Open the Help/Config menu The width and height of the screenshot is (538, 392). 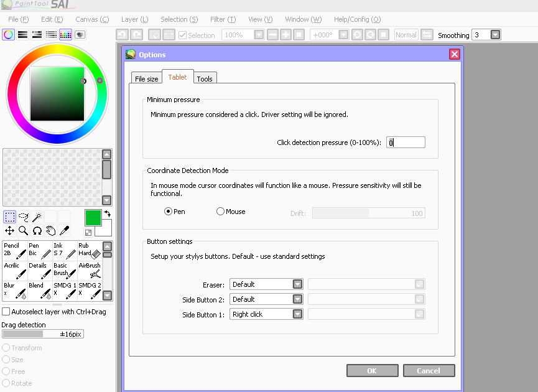tap(357, 19)
